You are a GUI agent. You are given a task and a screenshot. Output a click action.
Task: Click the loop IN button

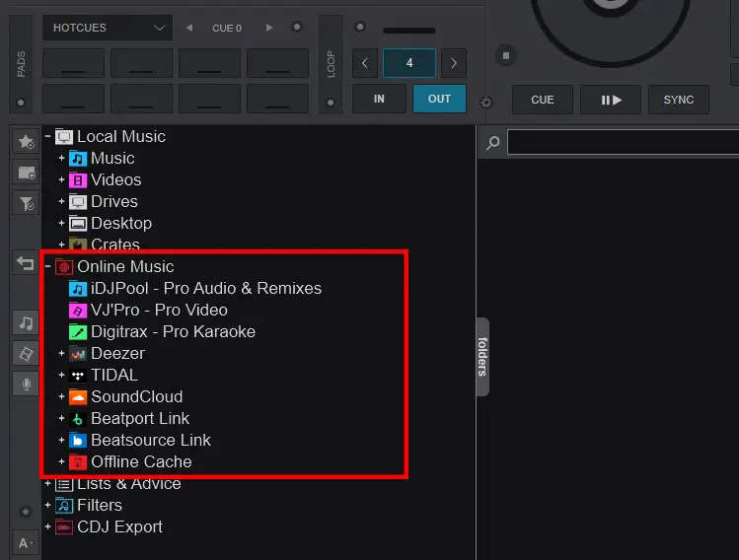[x=379, y=99]
